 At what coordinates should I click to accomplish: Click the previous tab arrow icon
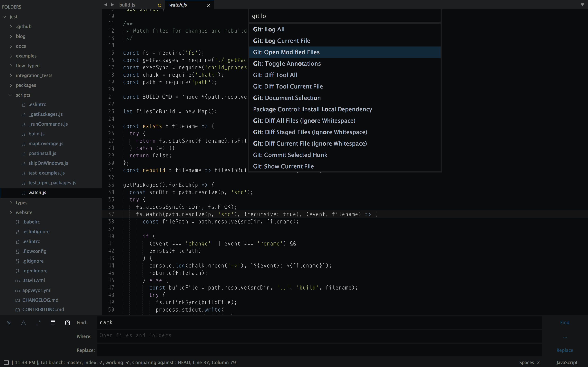coord(106,5)
